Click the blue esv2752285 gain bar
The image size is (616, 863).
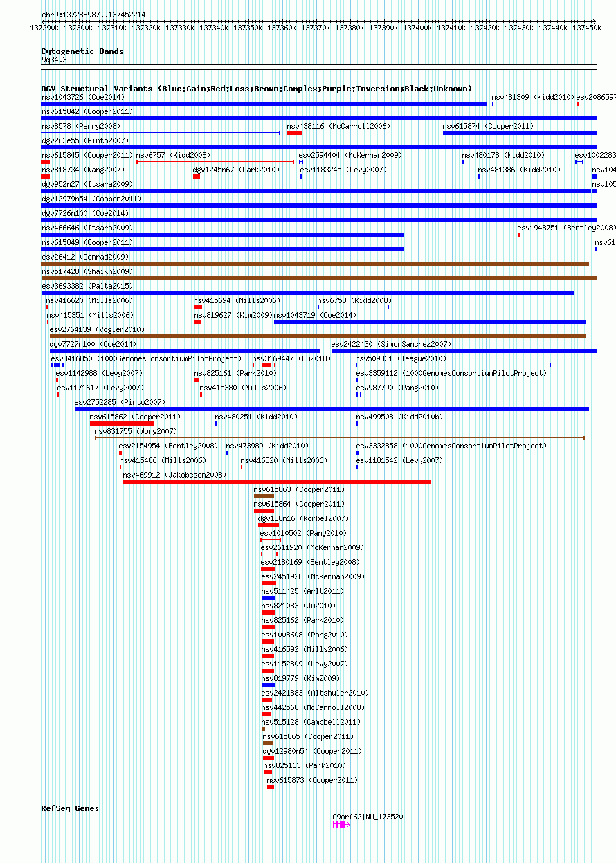pyautogui.click(x=332, y=409)
